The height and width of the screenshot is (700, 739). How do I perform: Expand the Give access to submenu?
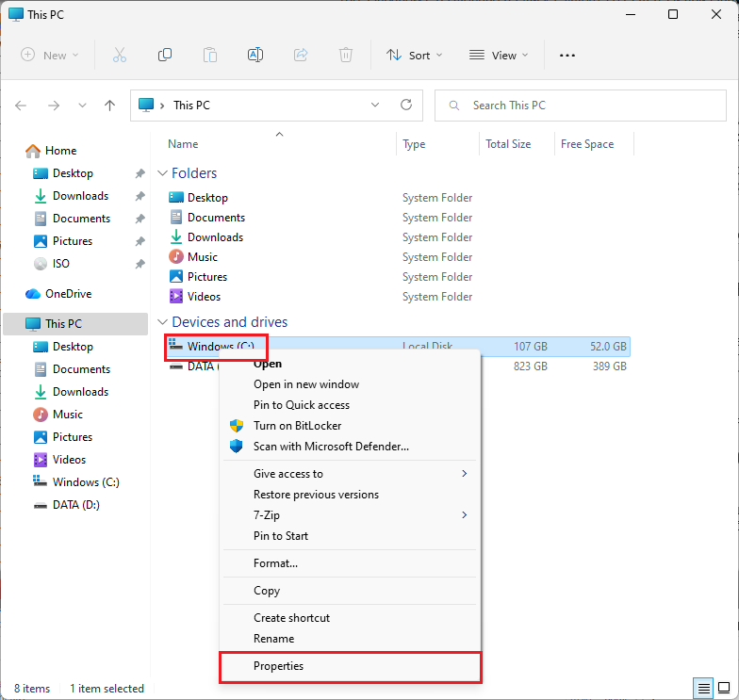tap(464, 474)
